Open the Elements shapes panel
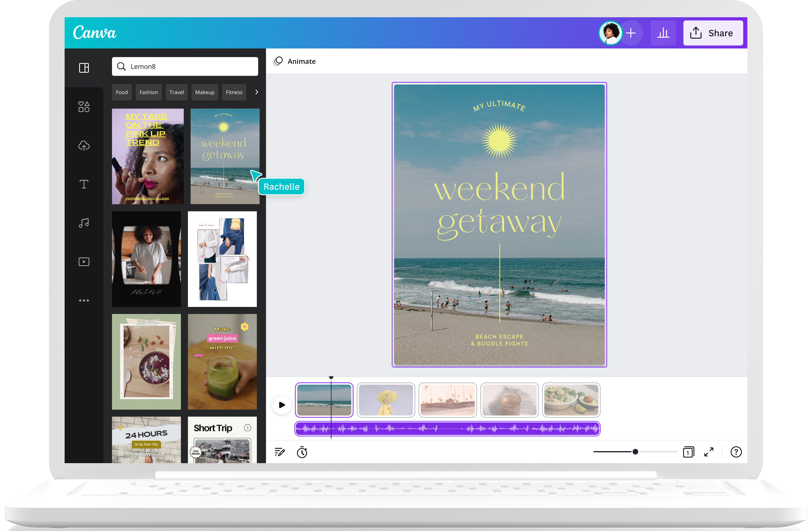Image resolution: width=812 pixels, height=531 pixels. coord(84,107)
